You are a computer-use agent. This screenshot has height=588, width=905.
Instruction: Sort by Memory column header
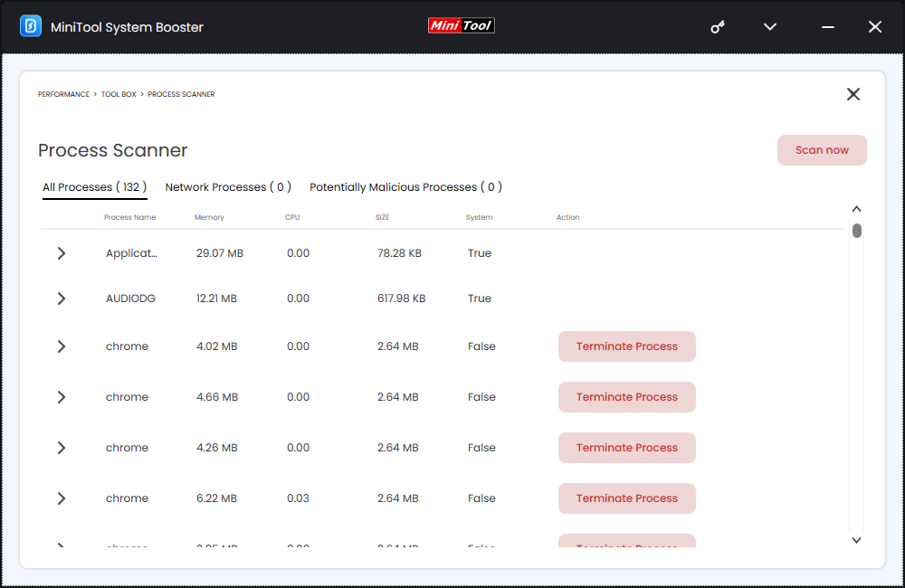209,217
